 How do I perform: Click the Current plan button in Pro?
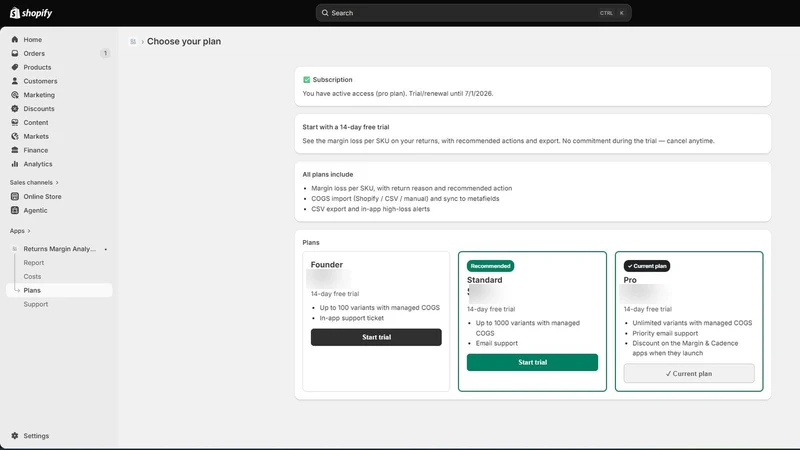pos(689,373)
